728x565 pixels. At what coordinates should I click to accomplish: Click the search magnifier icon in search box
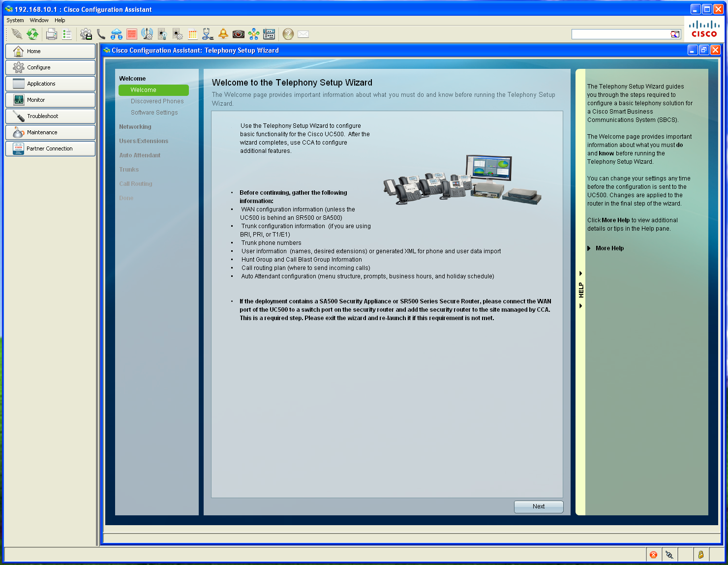(675, 34)
